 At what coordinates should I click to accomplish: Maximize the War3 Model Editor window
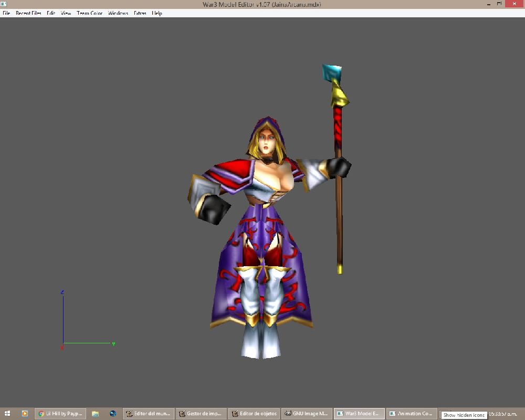coord(499,4)
